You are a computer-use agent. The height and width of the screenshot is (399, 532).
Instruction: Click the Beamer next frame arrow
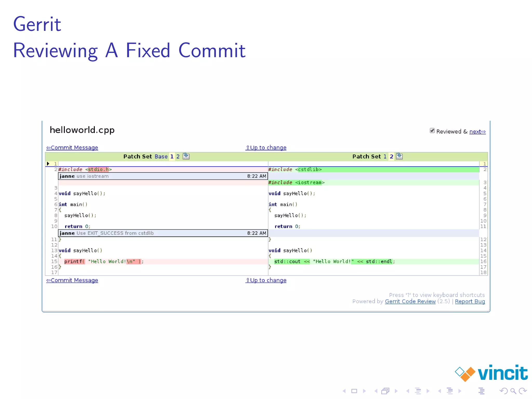[x=396, y=391]
